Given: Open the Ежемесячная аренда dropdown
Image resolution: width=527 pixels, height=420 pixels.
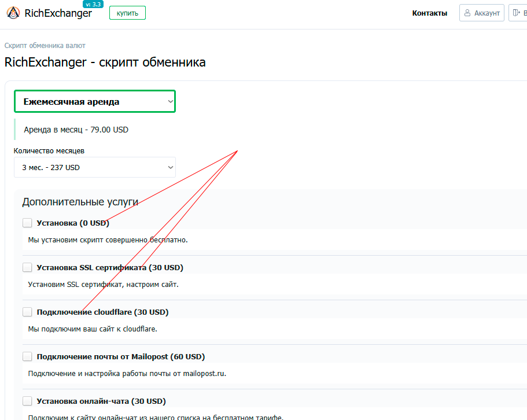Looking at the screenshot, I should click(x=95, y=101).
